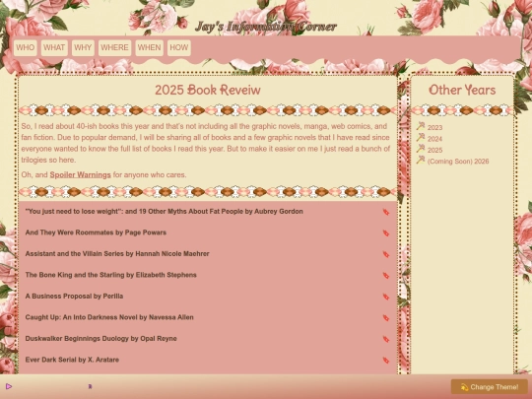The width and height of the screenshot is (532, 399).
Task: Click bookmark icon on A Business Proposal row
Action: (x=386, y=298)
